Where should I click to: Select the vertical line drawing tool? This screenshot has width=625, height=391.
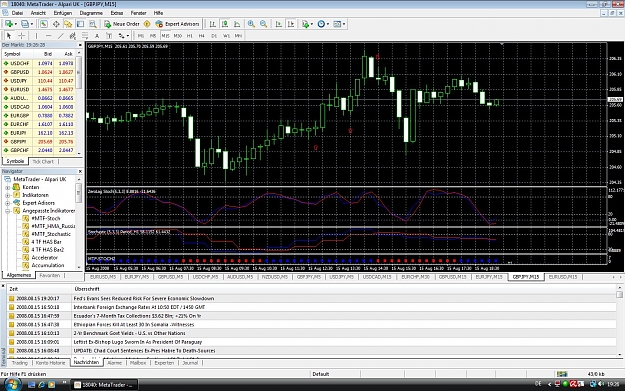click(36, 36)
